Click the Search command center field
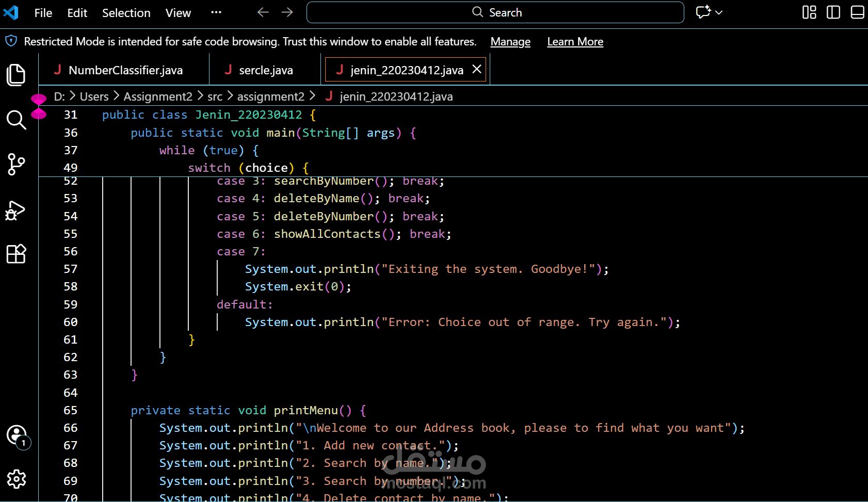This screenshot has height=502, width=868. (495, 12)
